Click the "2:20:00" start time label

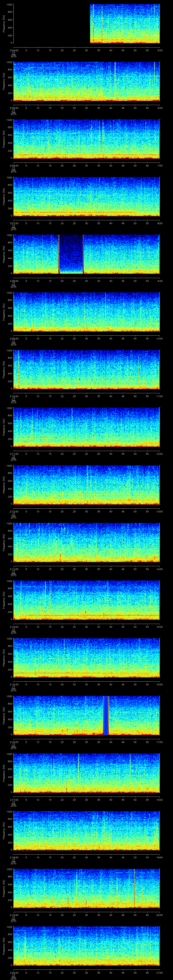point(14,972)
